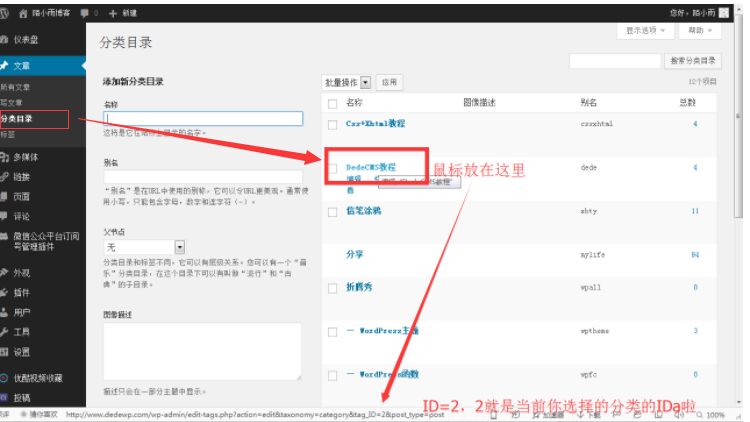Select 分类目录 in the sidebar submenu
The image size is (750, 422).
[17, 119]
